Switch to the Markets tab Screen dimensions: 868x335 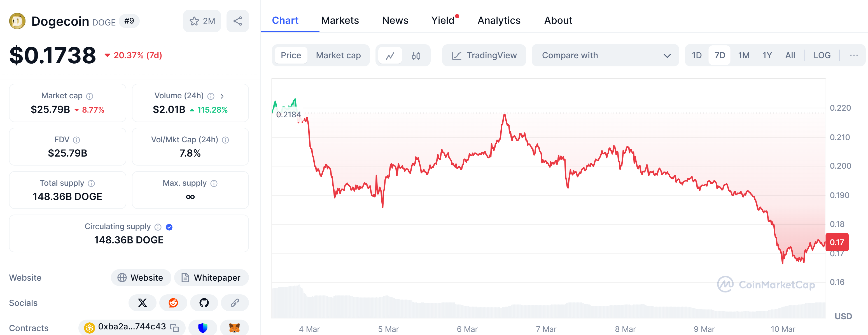pos(340,20)
